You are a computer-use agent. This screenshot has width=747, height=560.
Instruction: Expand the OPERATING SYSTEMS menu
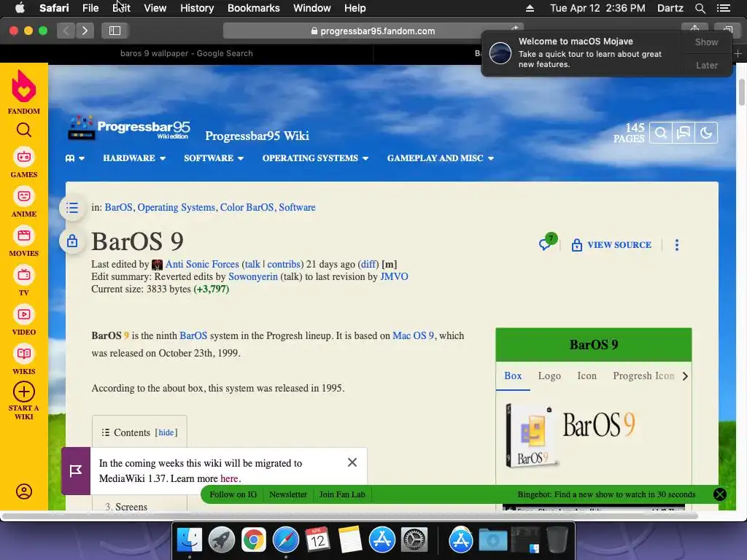coord(315,158)
